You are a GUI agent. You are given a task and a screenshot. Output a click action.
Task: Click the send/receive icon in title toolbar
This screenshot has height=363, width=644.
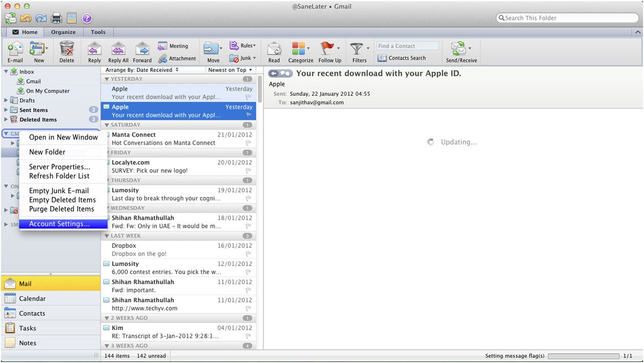[11, 18]
